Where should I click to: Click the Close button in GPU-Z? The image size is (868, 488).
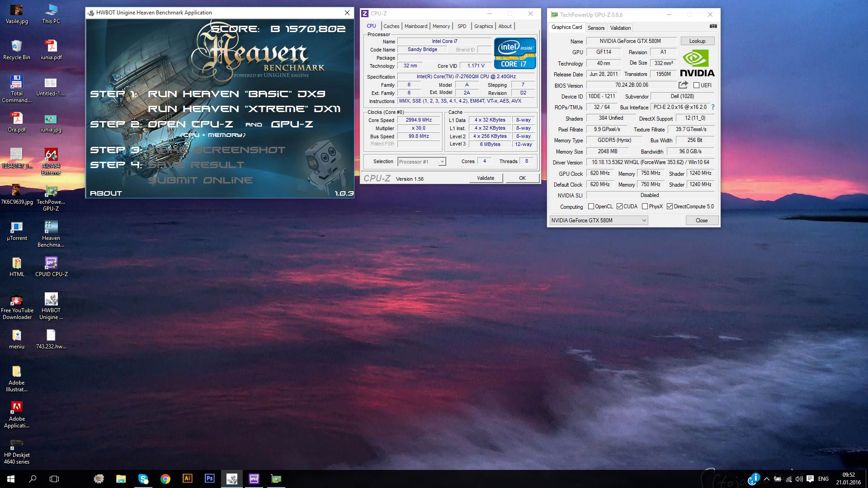(702, 221)
